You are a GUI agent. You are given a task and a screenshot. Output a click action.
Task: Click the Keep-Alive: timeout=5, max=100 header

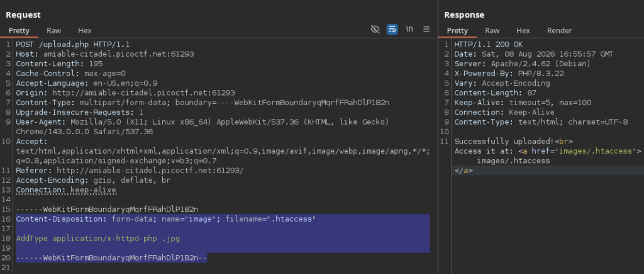[x=523, y=103]
